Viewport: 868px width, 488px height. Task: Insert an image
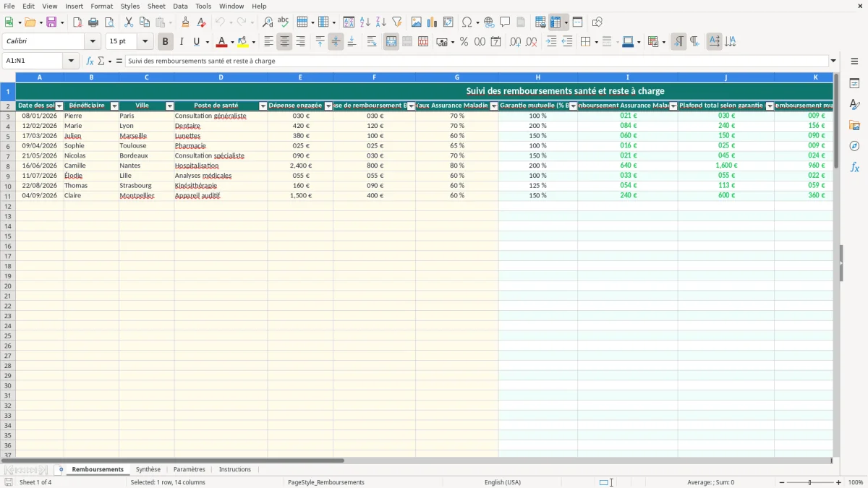click(x=417, y=22)
